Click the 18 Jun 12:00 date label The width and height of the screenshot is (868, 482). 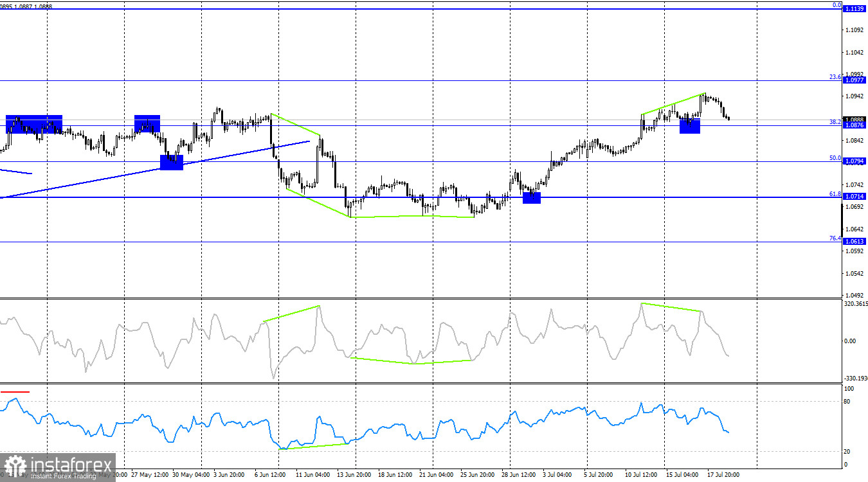tap(394, 476)
